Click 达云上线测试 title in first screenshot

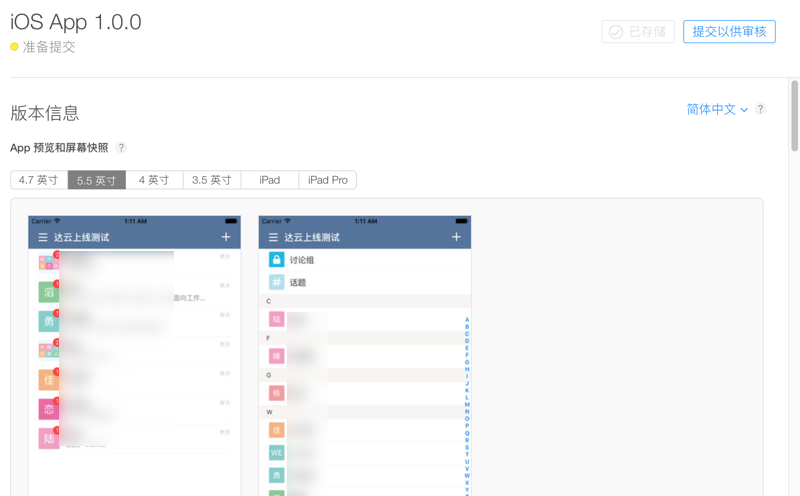82,237
